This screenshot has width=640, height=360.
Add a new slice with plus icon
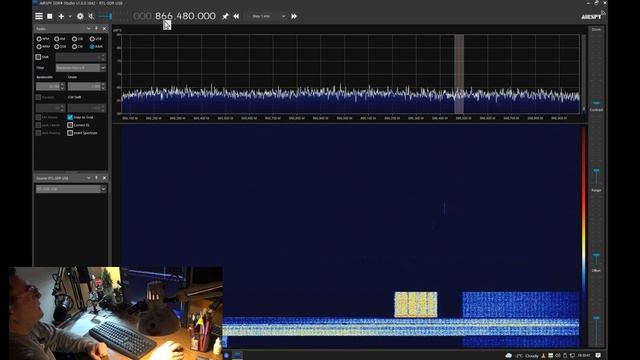[x=61, y=16]
